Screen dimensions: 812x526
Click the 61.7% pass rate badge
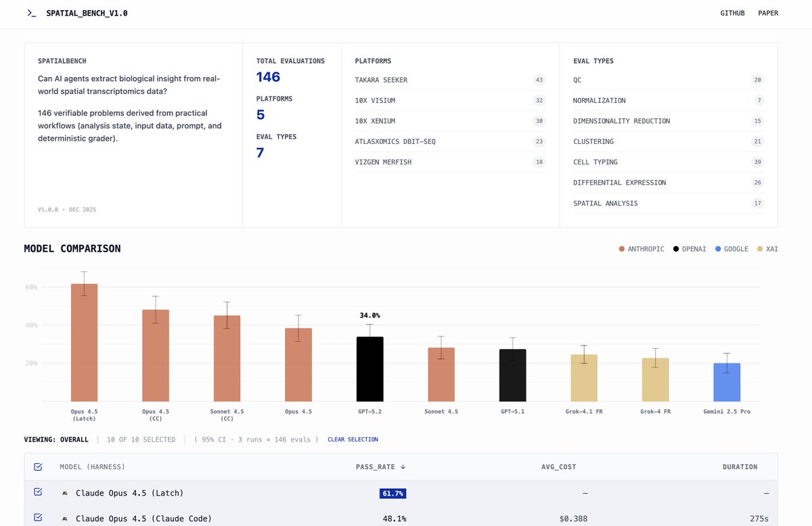392,493
